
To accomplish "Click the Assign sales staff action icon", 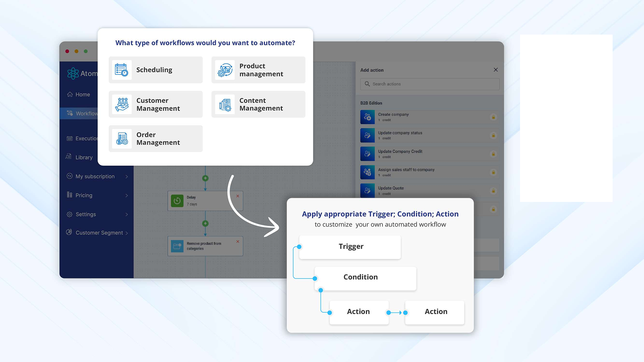I will click(367, 172).
